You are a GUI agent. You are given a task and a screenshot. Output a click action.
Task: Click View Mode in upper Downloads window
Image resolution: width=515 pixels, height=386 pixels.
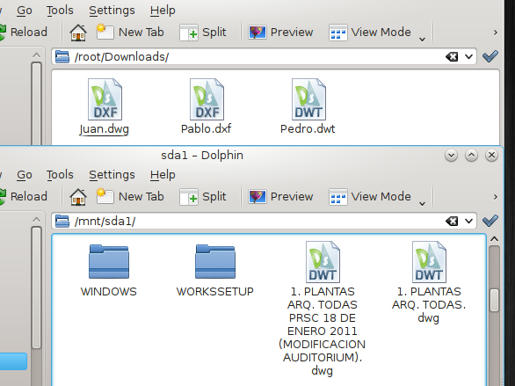(370, 32)
